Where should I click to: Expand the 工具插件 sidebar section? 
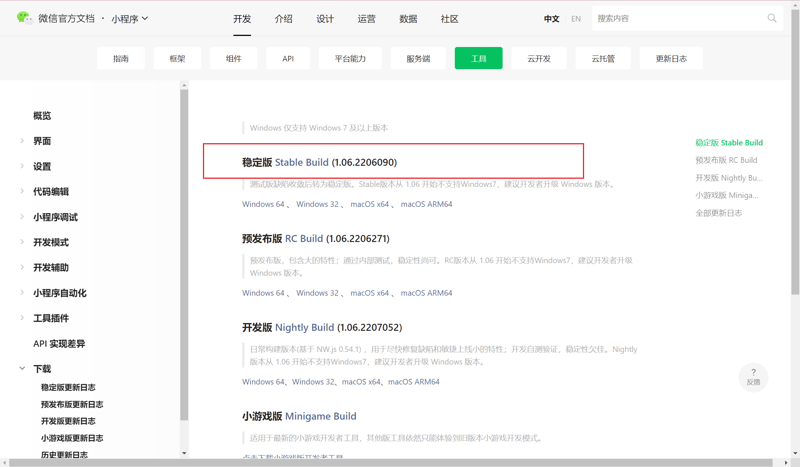22,317
